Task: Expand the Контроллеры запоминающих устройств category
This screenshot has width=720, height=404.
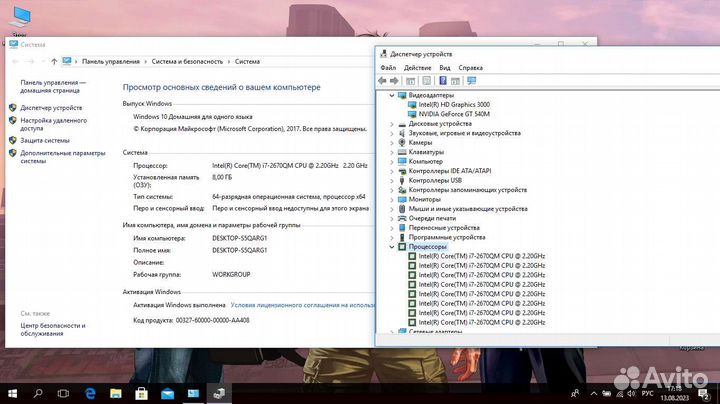Action: [392, 190]
